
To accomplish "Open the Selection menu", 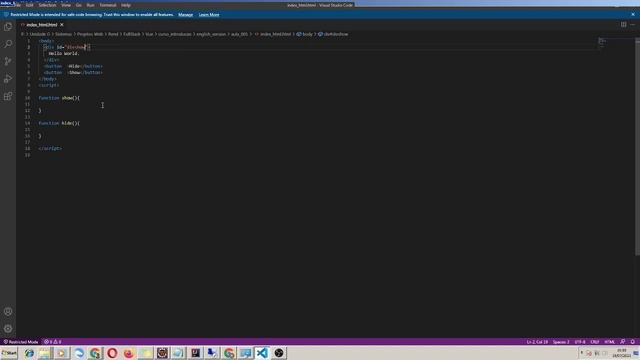I will (47, 5).
